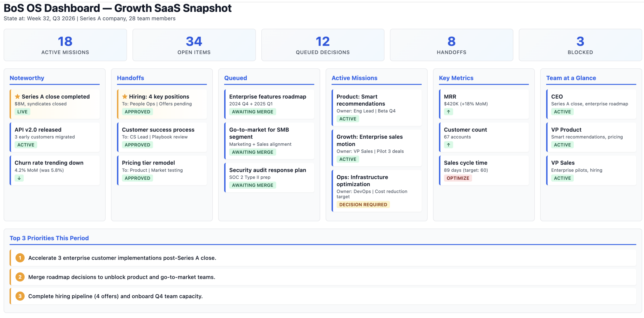Screen dimensions: 644x318
Task: Open the VP Sales team card
Action: [591, 170]
